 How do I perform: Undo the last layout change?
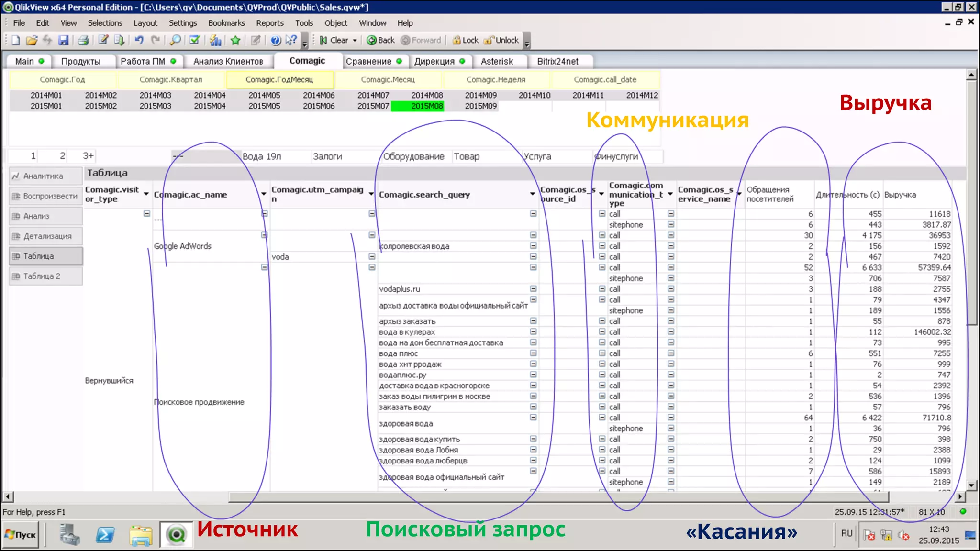point(139,40)
